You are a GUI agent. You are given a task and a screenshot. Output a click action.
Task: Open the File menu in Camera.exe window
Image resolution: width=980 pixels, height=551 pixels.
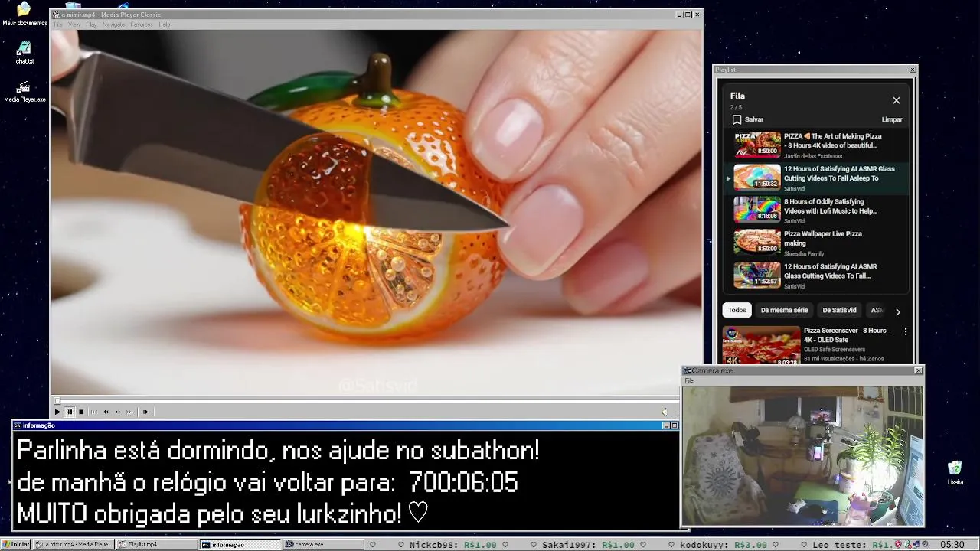click(x=689, y=380)
